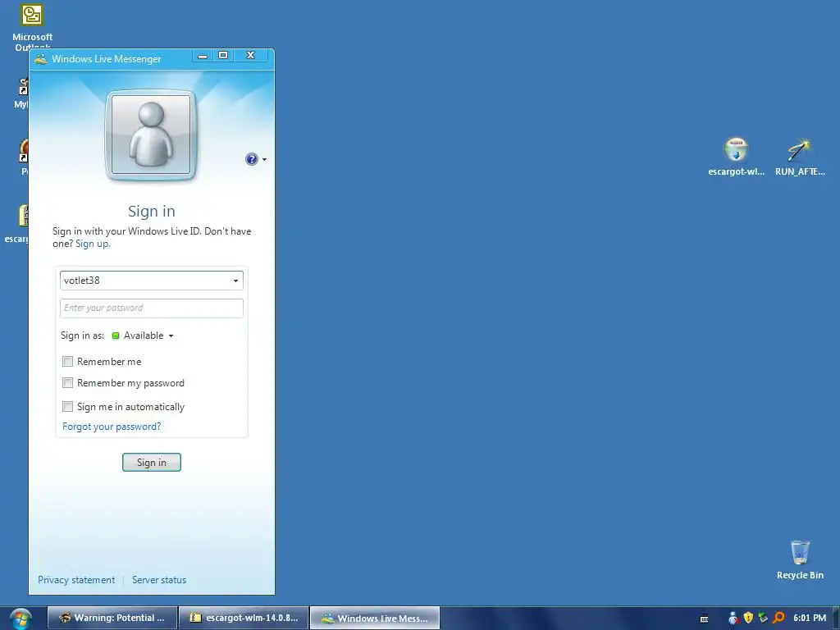Switch to Windows Live Mess... taskbar button

click(x=375, y=618)
